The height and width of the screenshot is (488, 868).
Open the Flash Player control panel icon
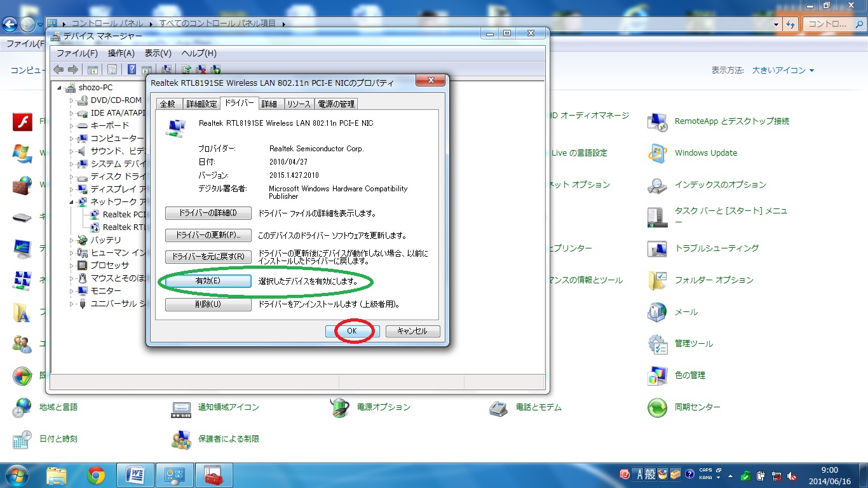[x=22, y=121]
